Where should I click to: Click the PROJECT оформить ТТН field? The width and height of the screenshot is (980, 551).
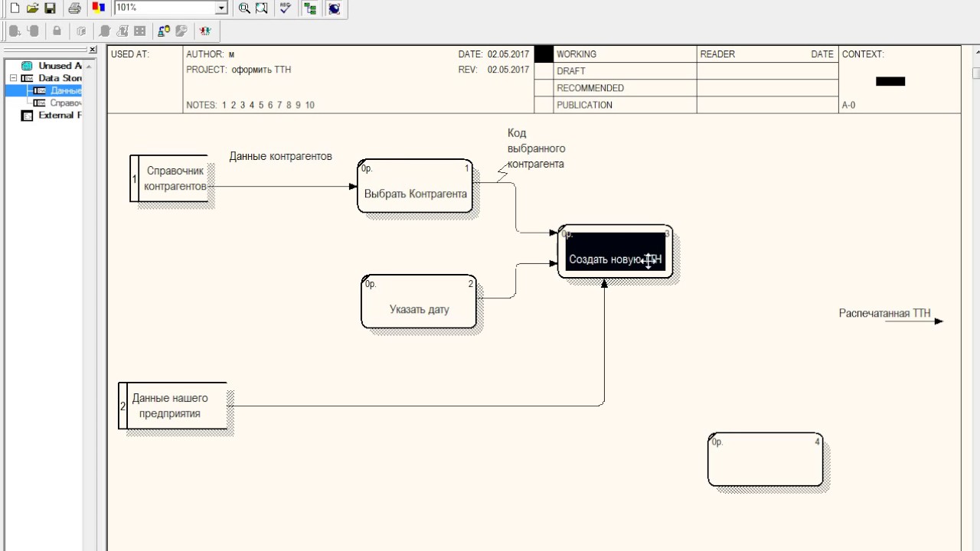point(239,70)
